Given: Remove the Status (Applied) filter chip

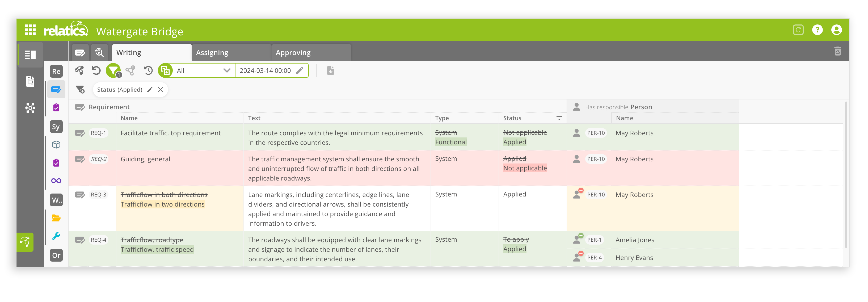Looking at the screenshot, I should 161,89.
